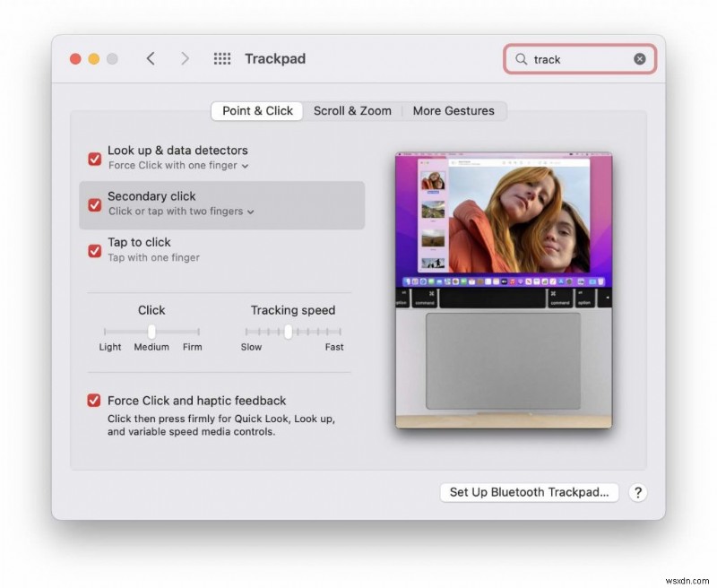This screenshot has height=588, width=717.
Task: Open the More Gestures tab
Action: (x=454, y=110)
